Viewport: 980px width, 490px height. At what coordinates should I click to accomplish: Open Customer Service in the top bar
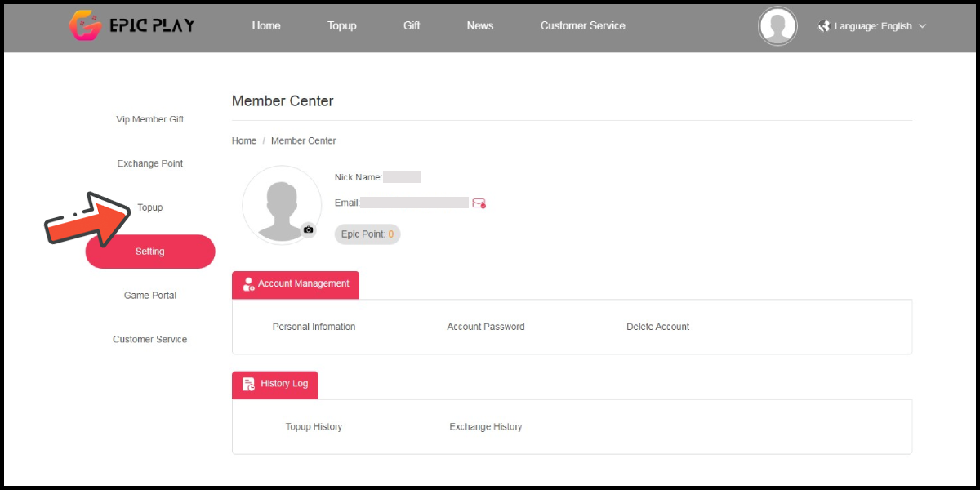point(582,25)
